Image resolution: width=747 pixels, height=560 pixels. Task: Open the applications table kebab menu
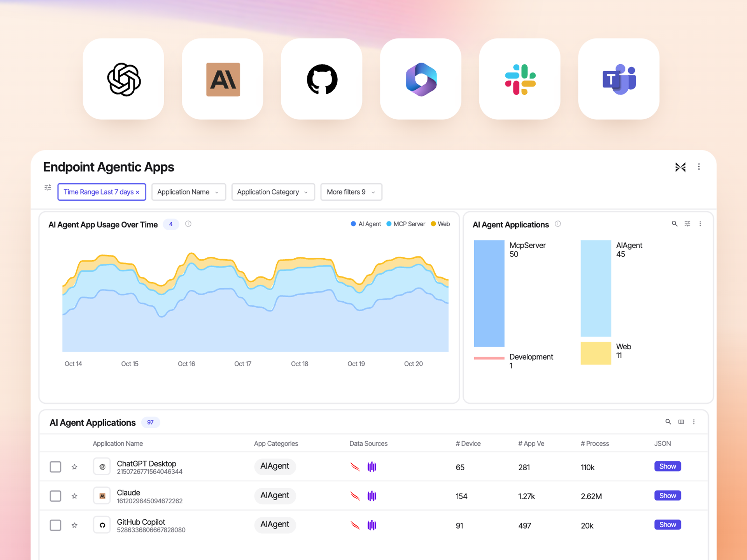pyautogui.click(x=694, y=422)
